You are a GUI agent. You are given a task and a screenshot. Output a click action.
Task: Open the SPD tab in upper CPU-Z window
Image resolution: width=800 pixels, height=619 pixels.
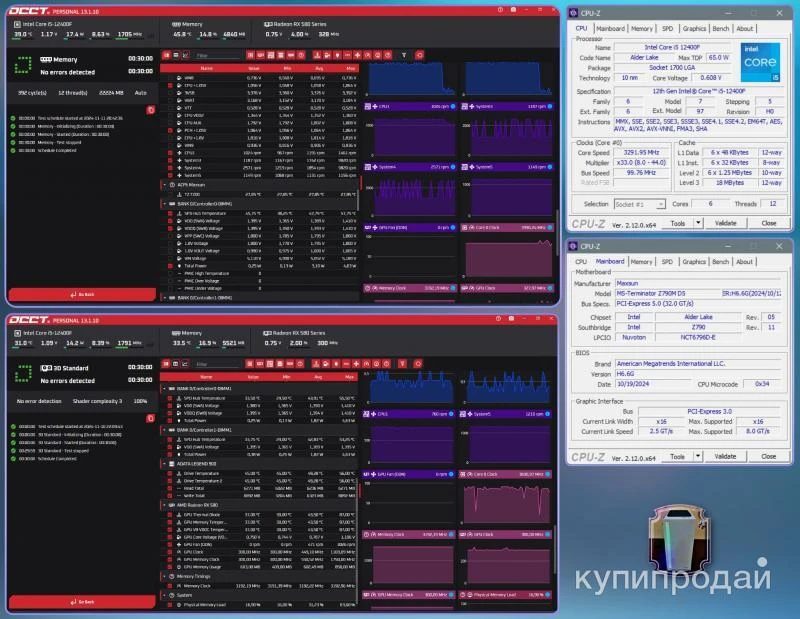(x=667, y=29)
